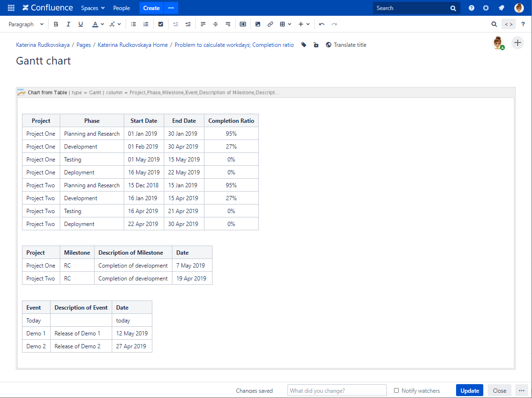Open the Spaces menu
Image resolution: width=532 pixels, height=398 pixels.
coord(92,8)
